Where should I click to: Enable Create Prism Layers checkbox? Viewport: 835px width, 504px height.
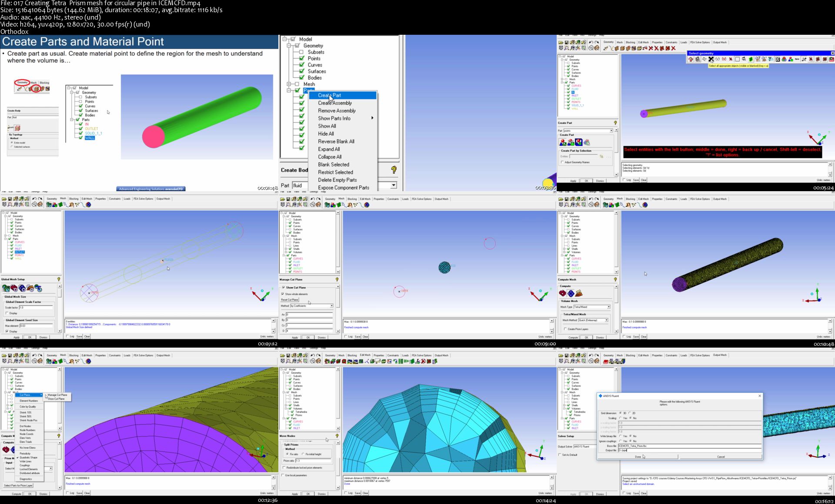(x=565, y=329)
